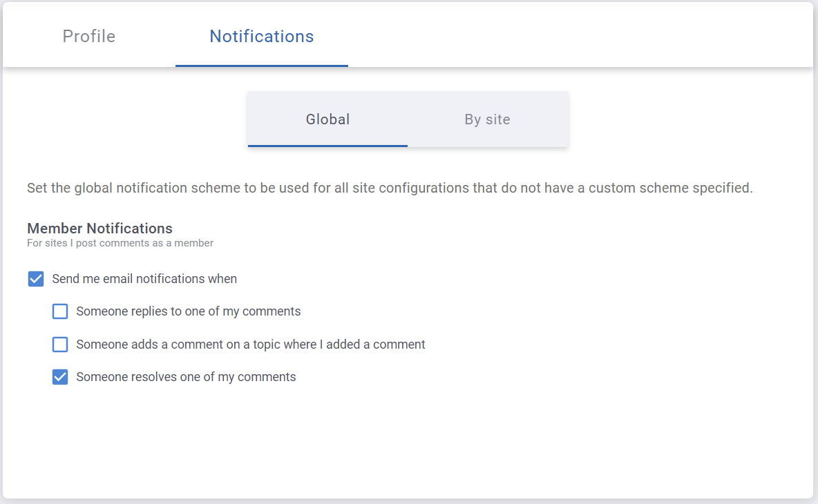818x504 pixels.
Task: Click the 'Send me email notifications when' label
Action: coord(144,279)
